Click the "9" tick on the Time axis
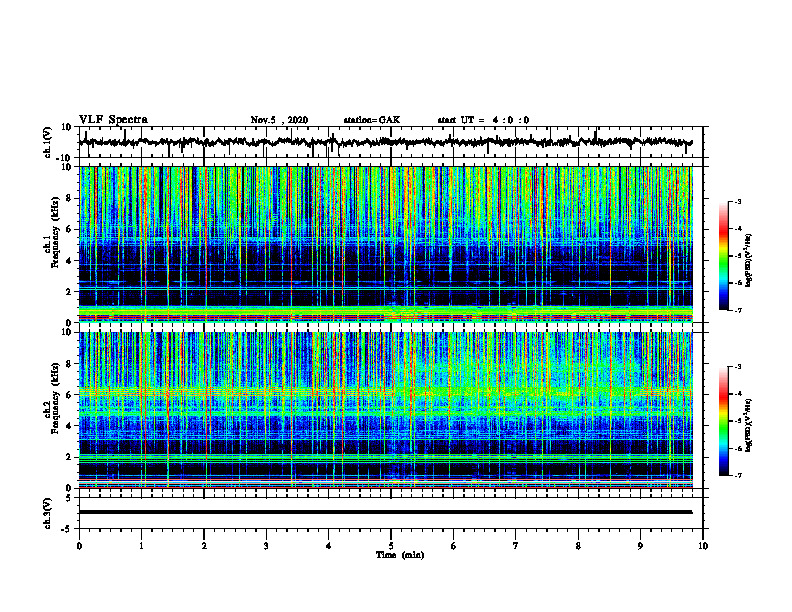The image size is (792, 612). tap(640, 546)
